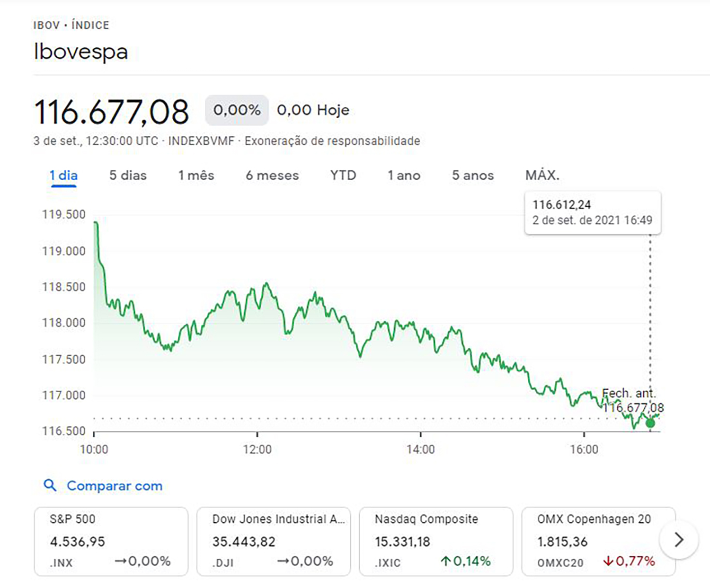Open the Exoneração de responsabilidade link

332,141
